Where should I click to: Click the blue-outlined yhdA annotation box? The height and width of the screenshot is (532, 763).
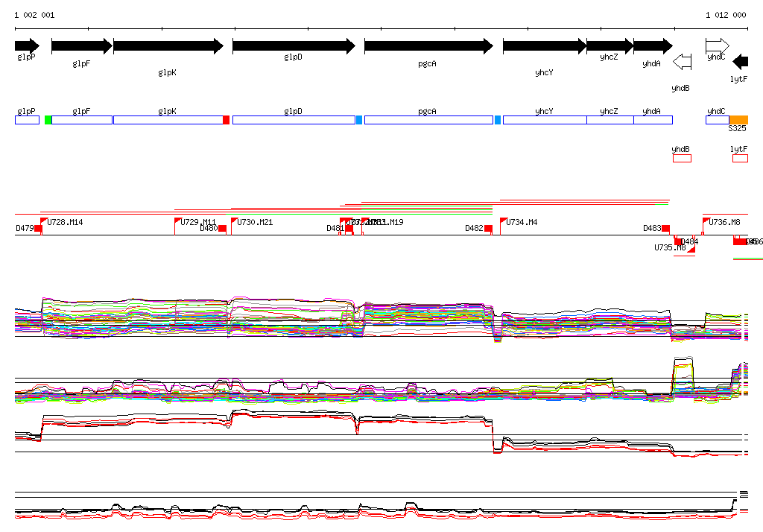click(x=653, y=120)
